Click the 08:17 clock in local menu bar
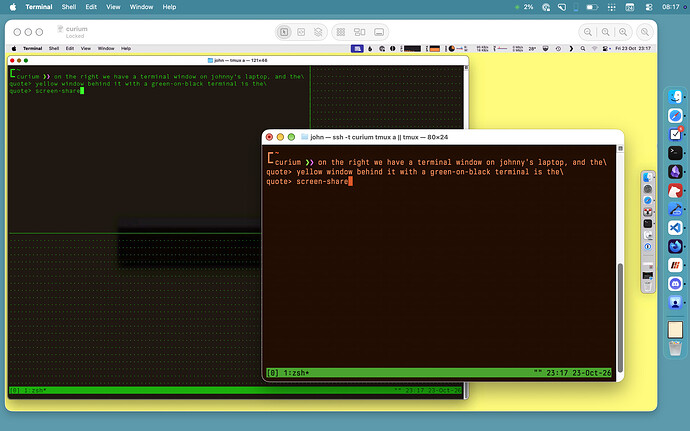 tap(671, 7)
